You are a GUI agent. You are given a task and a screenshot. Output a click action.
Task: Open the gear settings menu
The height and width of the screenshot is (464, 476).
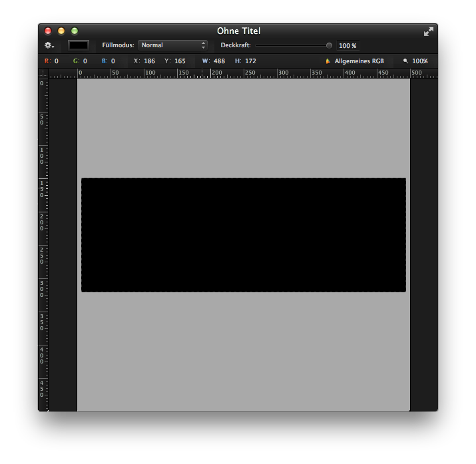pyautogui.click(x=49, y=45)
